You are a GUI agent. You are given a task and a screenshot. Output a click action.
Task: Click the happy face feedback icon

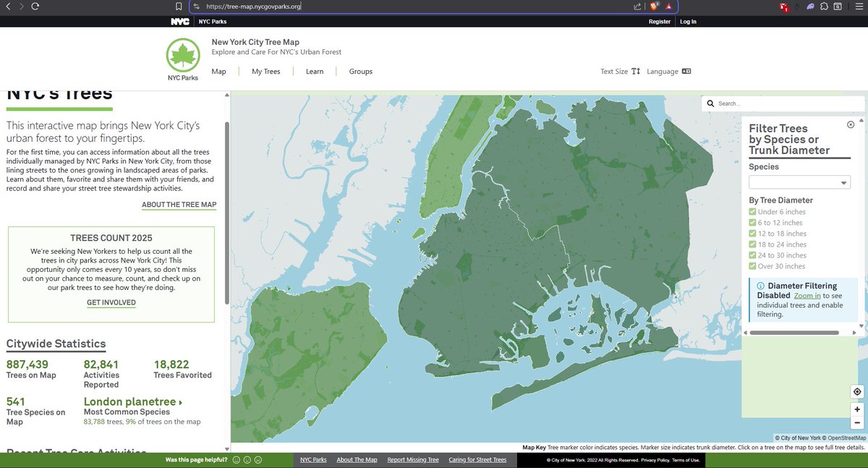point(235,460)
